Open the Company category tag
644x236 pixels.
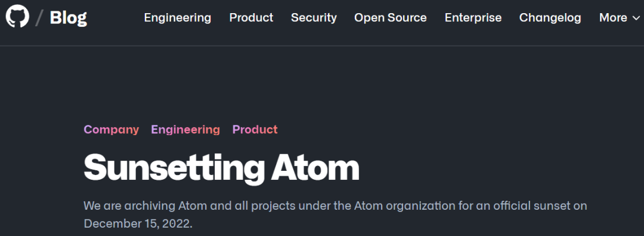tap(112, 129)
